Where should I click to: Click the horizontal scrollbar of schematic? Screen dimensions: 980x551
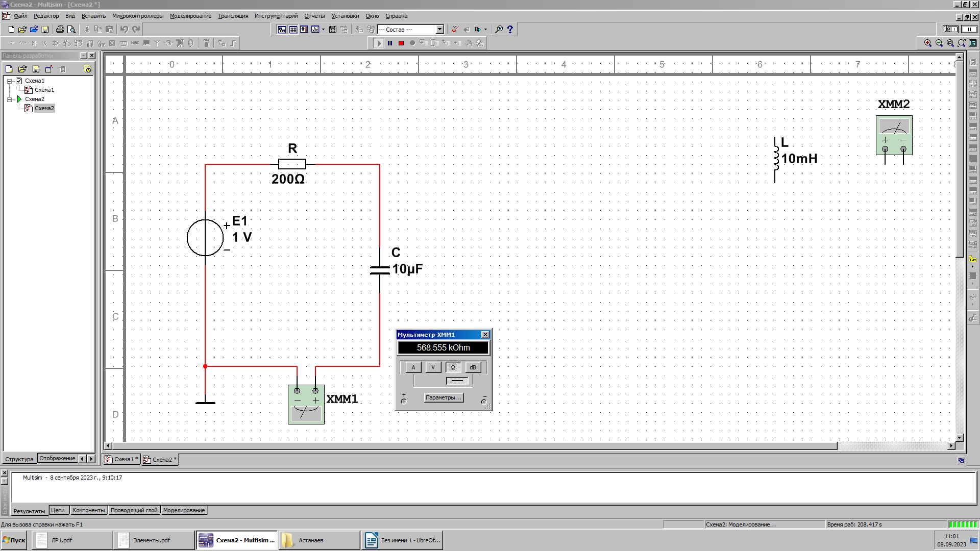[x=475, y=446]
